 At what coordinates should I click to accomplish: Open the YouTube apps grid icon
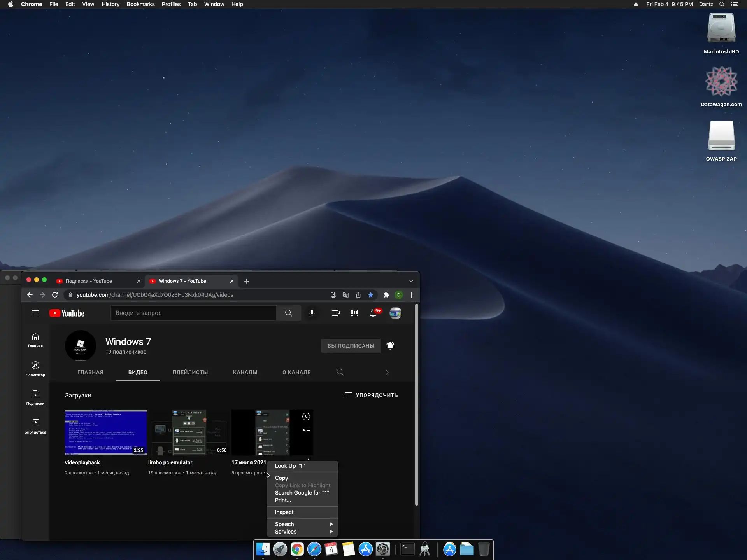354,313
